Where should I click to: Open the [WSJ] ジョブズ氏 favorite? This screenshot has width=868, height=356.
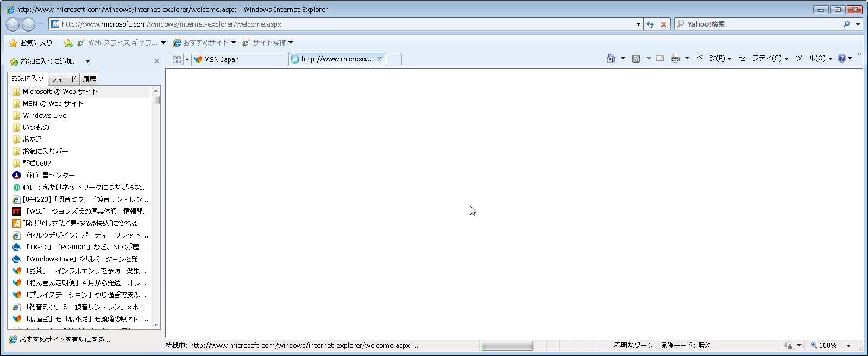pyautogui.click(x=80, y=211)
